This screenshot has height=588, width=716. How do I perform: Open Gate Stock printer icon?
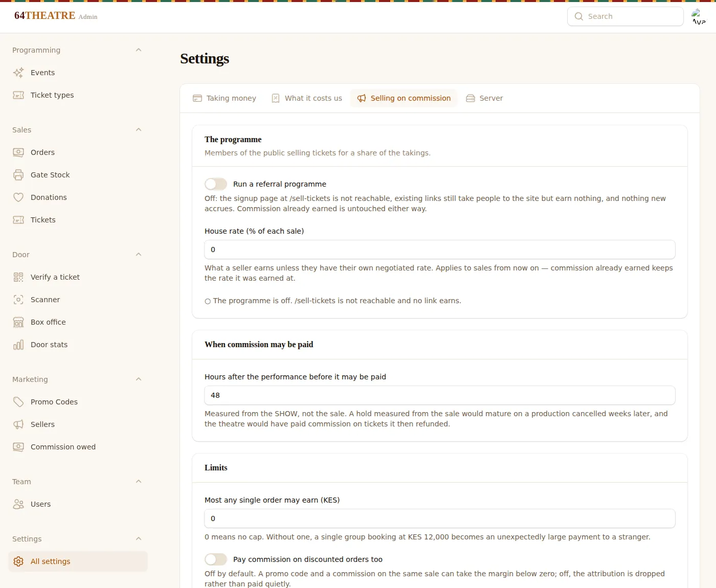[18, 175]
